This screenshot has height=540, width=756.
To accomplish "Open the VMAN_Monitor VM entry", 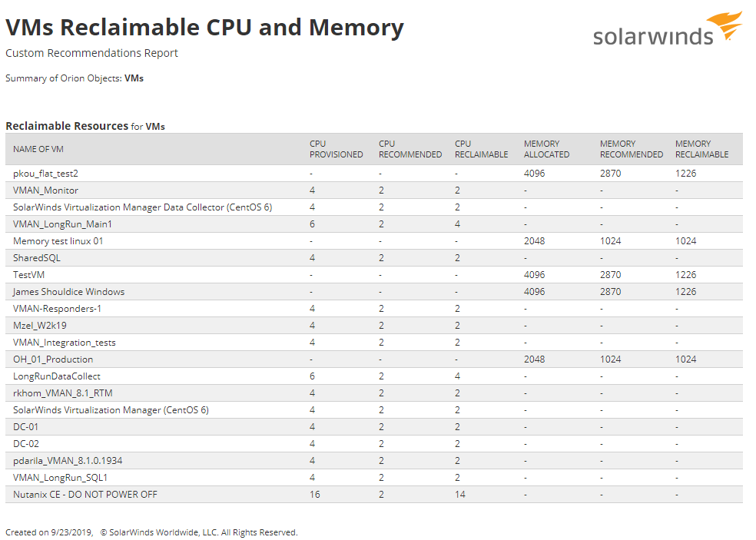I will pyautogui.click(x=45, y=190).
